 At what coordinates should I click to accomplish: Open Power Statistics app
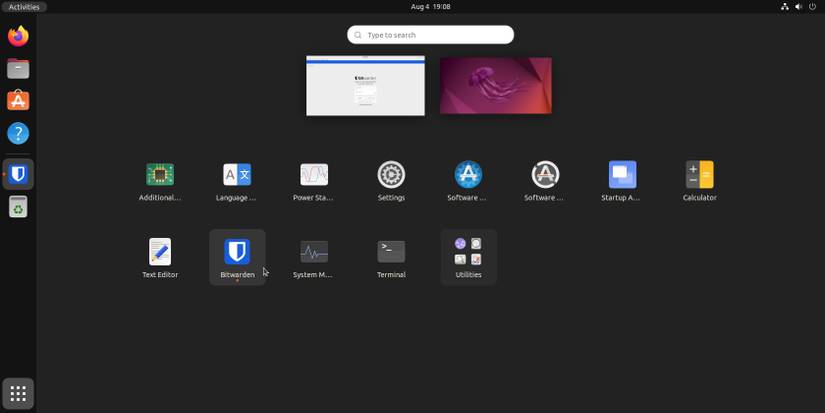[x=314, y=180]
